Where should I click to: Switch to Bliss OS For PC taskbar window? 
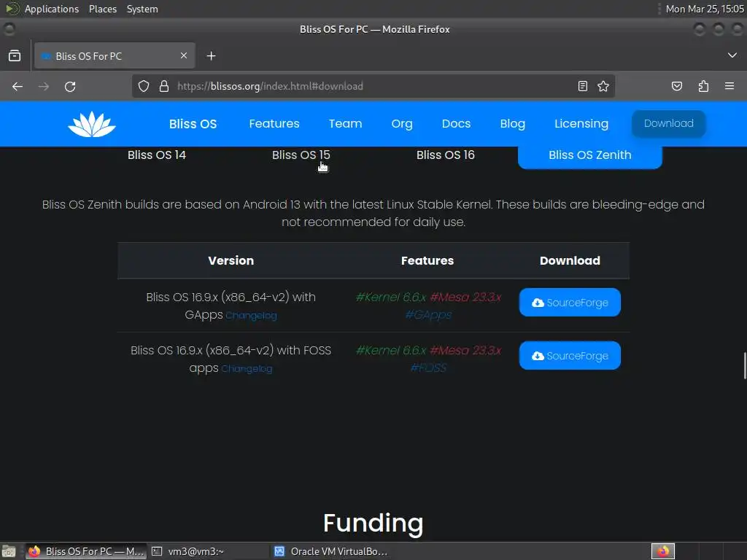[86, 551]
